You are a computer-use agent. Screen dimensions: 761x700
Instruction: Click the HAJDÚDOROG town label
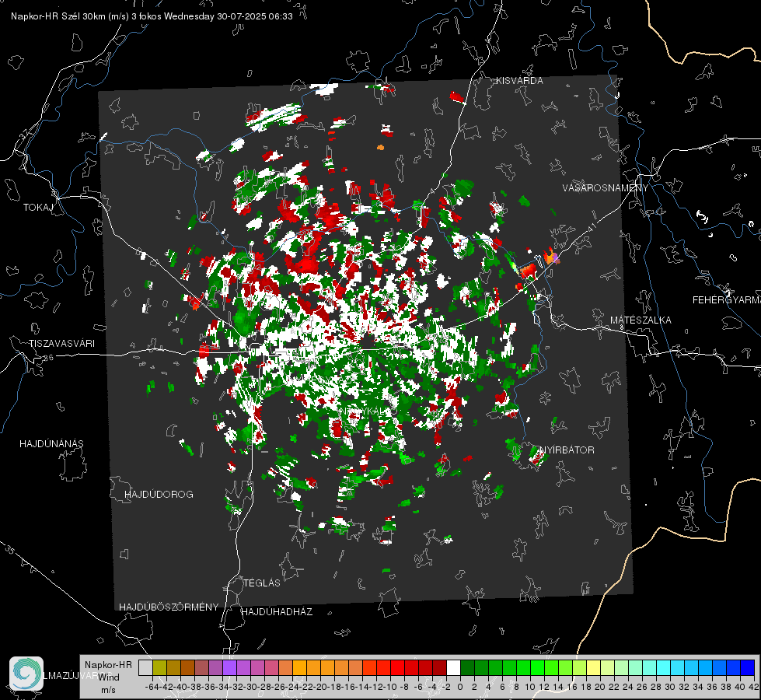click(x=159, y=495)
